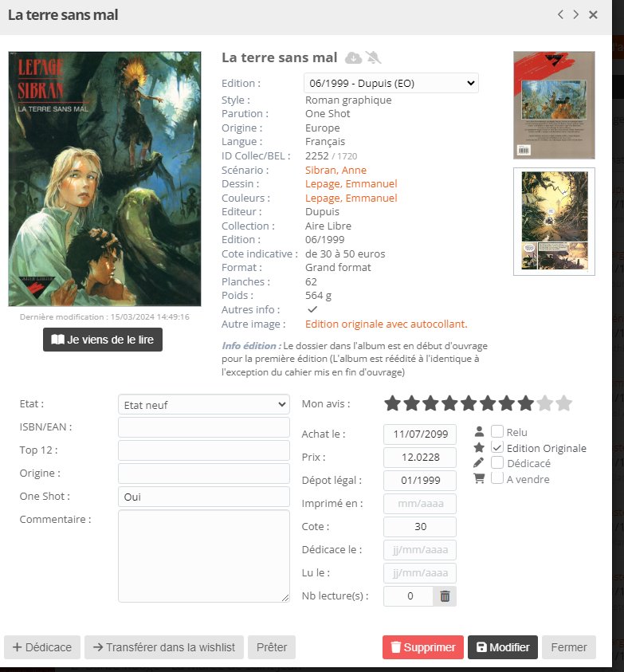Screen dimensions: 624x672
Task: Open the Edition dropdown 06/1999 - Dupuis (EO)
Action: coord(390,83)
